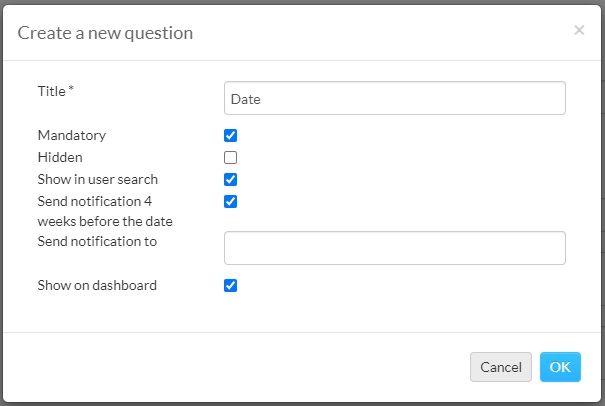Click the Show on dashboard label
The height and width of the screenshot is (406, 605).
tap(97, 286)
